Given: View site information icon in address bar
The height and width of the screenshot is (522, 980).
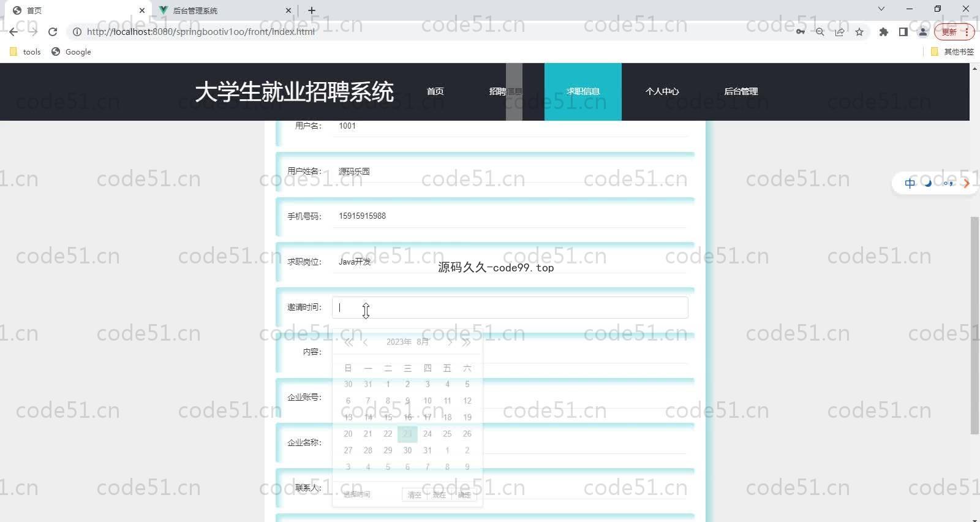Looking at the screenshot, I should 77,32.
